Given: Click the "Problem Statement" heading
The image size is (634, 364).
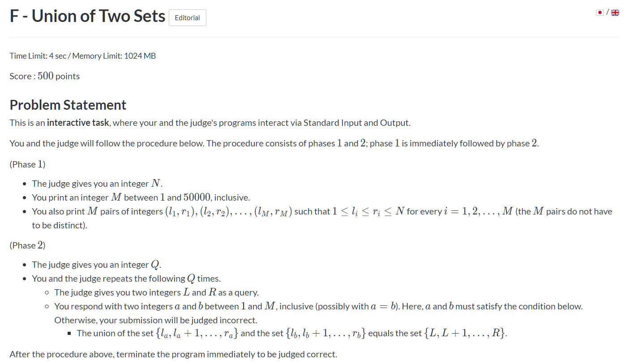Looking at the screenshot, I should (x=68, y=105).
